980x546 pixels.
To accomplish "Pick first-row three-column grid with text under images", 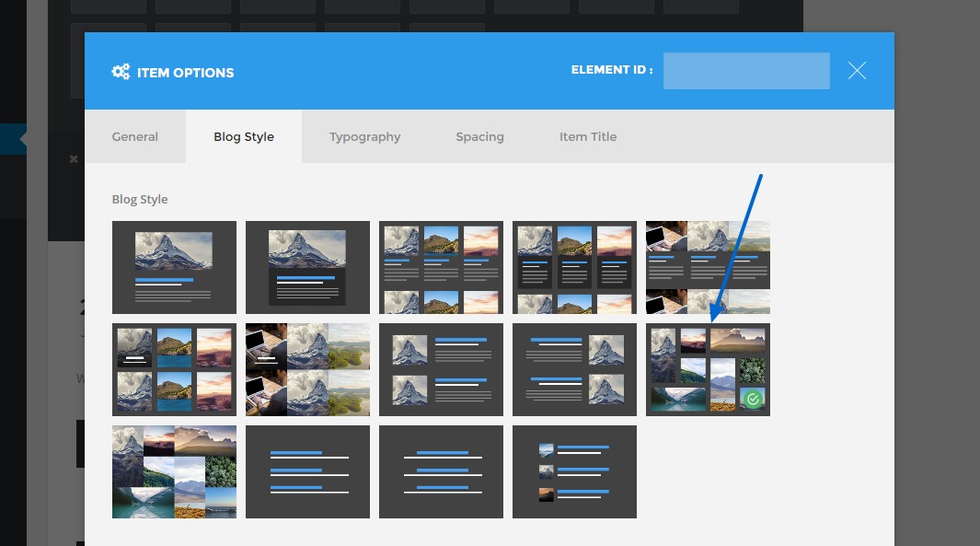I will (441, 267).
